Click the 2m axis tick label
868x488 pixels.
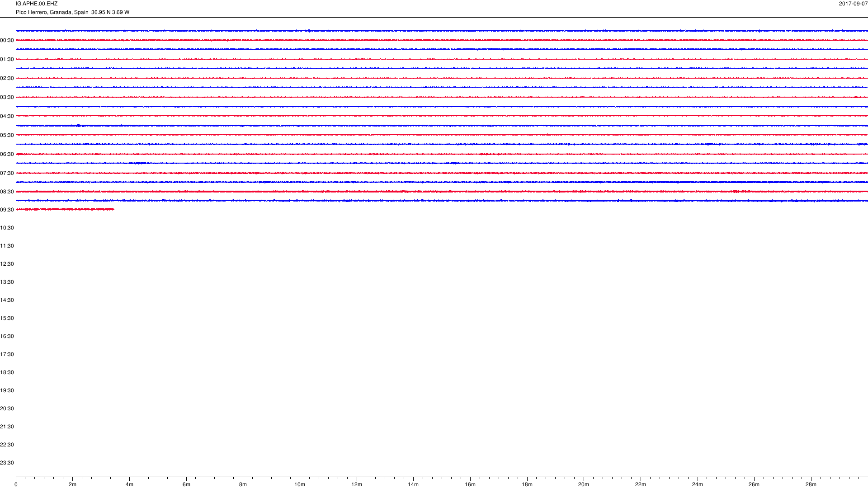point(73,485)
